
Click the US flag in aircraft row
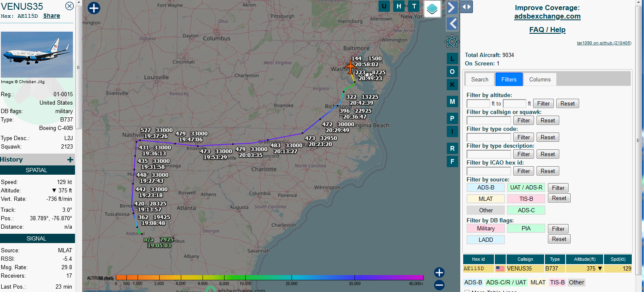[500, 268]
